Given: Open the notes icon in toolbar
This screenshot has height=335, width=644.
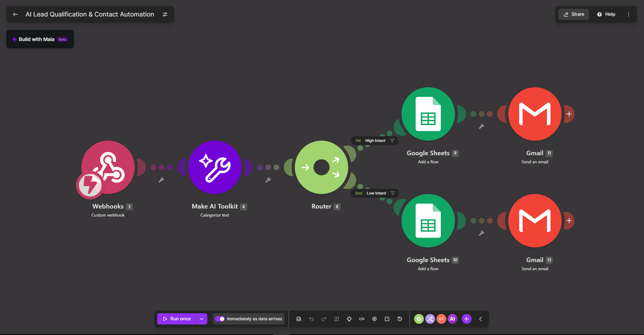Looking at the screenshot, I should click(x=387, y=319).
